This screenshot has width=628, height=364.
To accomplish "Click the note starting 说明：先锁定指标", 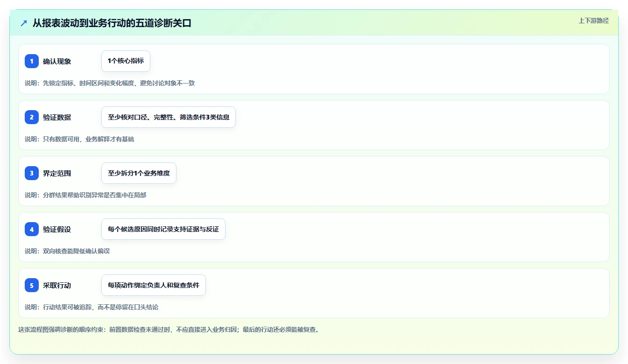I will point(110,83).
